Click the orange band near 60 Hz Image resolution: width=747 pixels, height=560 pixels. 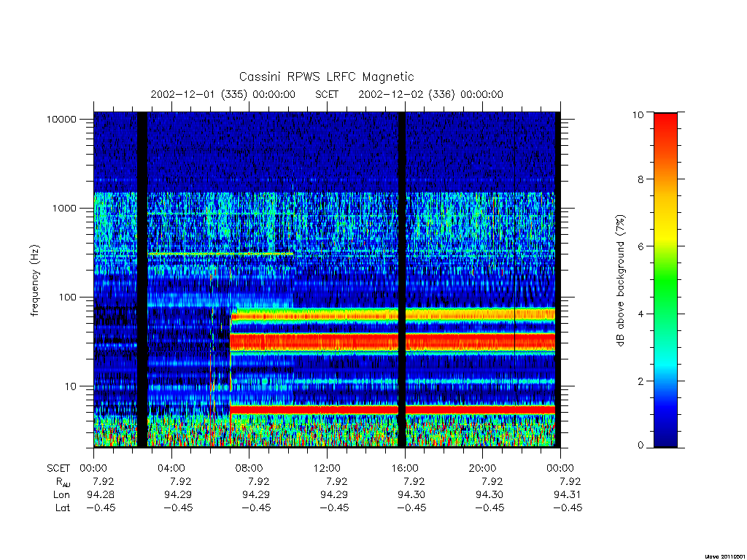[393, 314]
